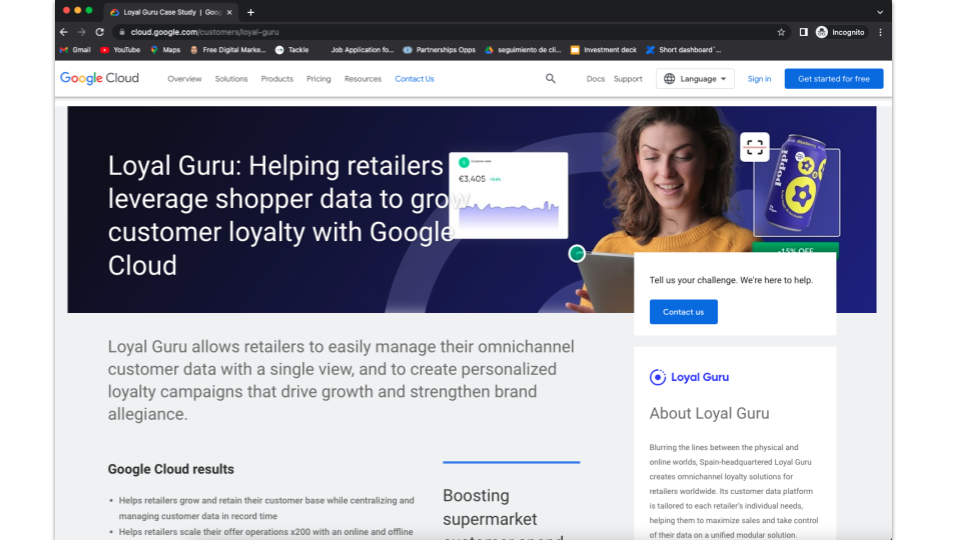The height and width of the screenshot is (540, 960).
Task: Click the Google Cloud logo
Action: 99,79
